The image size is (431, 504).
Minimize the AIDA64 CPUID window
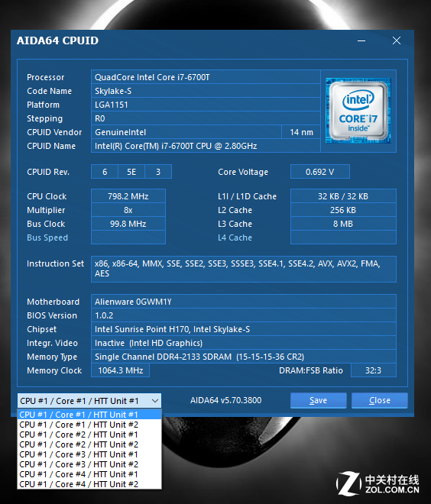[x=361, y=40]
